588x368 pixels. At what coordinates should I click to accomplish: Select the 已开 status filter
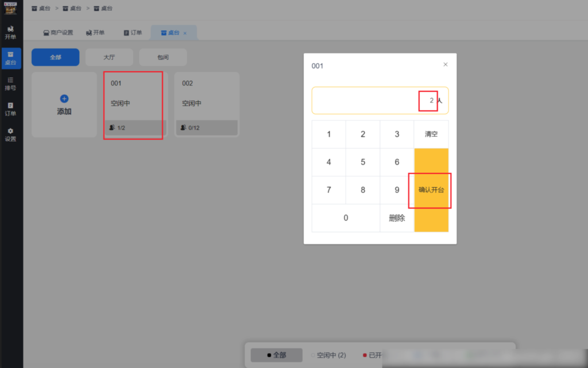[372, 355]
